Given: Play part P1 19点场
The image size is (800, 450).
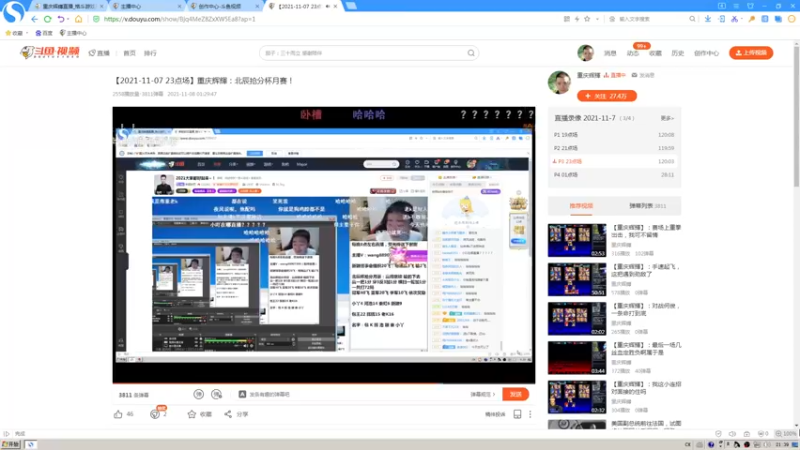Looking at the screenshot, I should click(x=614, y=135).
